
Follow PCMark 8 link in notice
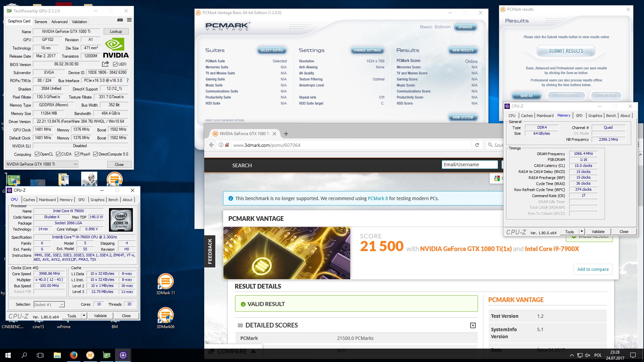tap(378, 198)
